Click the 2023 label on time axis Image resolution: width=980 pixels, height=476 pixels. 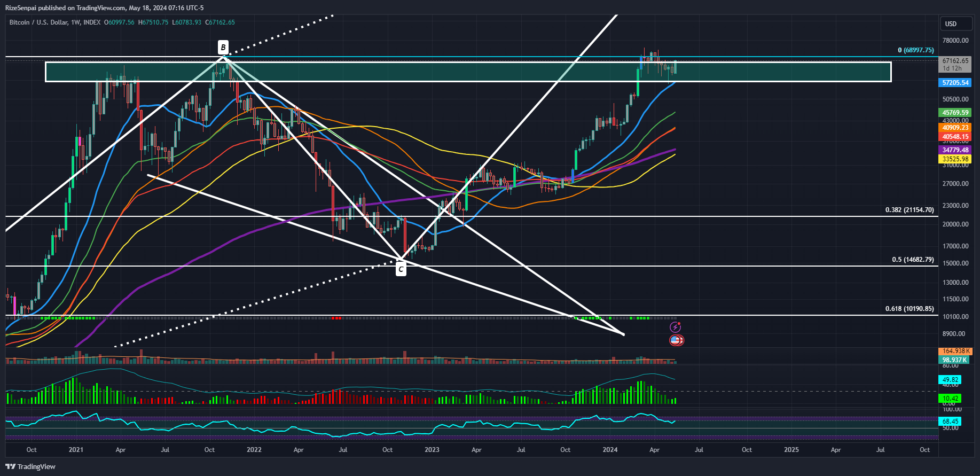[x=432, y=450]
